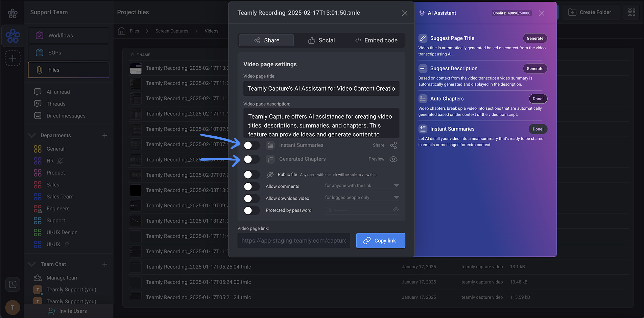The height and width of the screenshot is (318, 644).
Task: Open the clock history icon in left rail
Action: tap(13, 285)
